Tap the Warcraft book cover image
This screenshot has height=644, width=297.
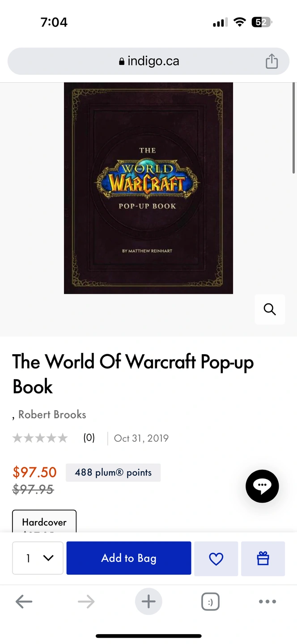point(148,188)
